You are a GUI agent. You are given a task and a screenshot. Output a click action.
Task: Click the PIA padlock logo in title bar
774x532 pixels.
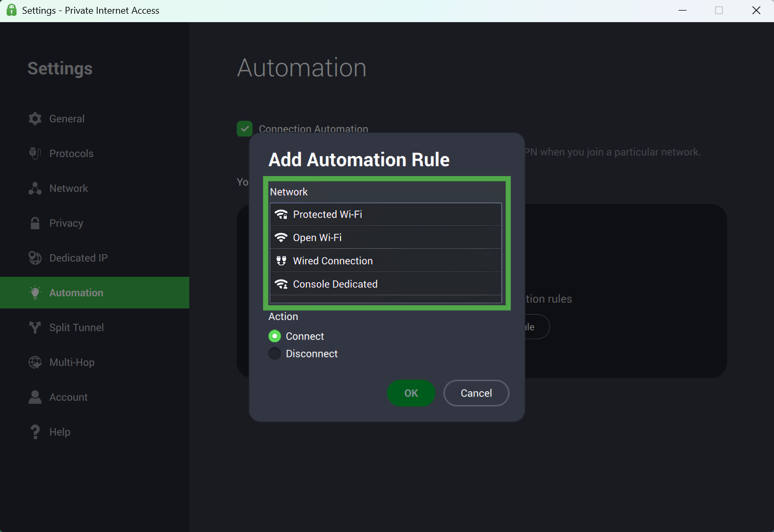[11, 10]
